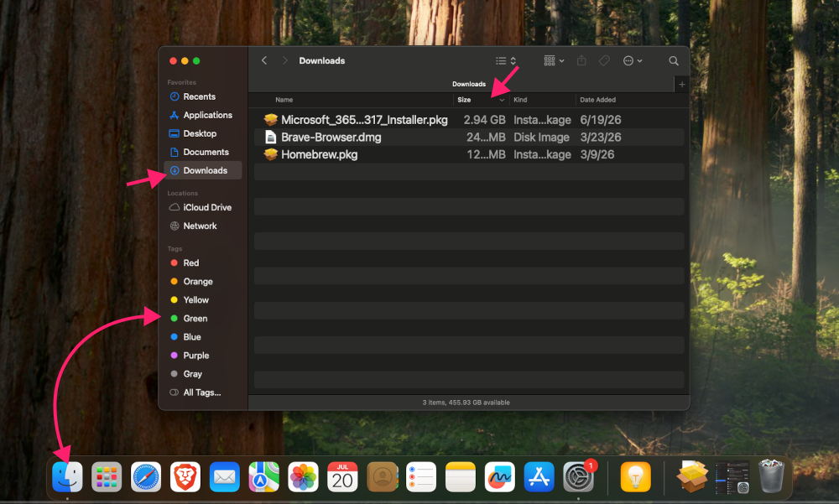This screenshot has width=839, height=504.
Task: Open Maps from the Dock
Action: pos(263,476)
